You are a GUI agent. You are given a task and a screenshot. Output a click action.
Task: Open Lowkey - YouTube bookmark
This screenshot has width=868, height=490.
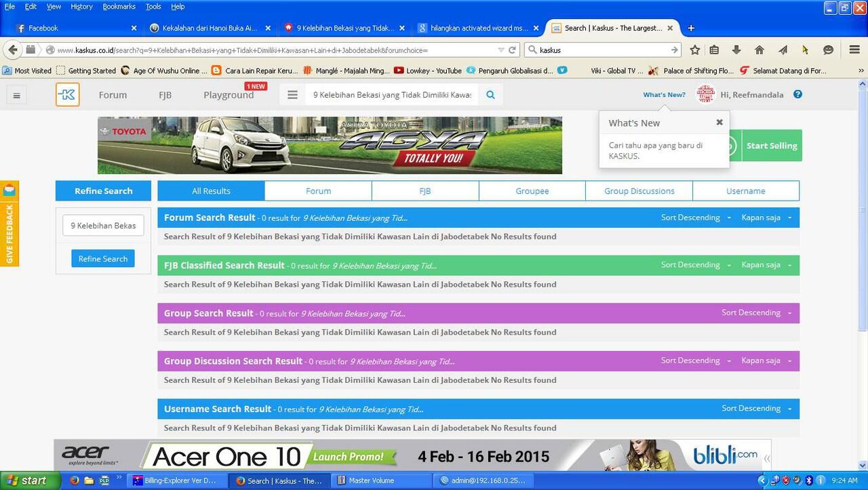tap(427, 70)
